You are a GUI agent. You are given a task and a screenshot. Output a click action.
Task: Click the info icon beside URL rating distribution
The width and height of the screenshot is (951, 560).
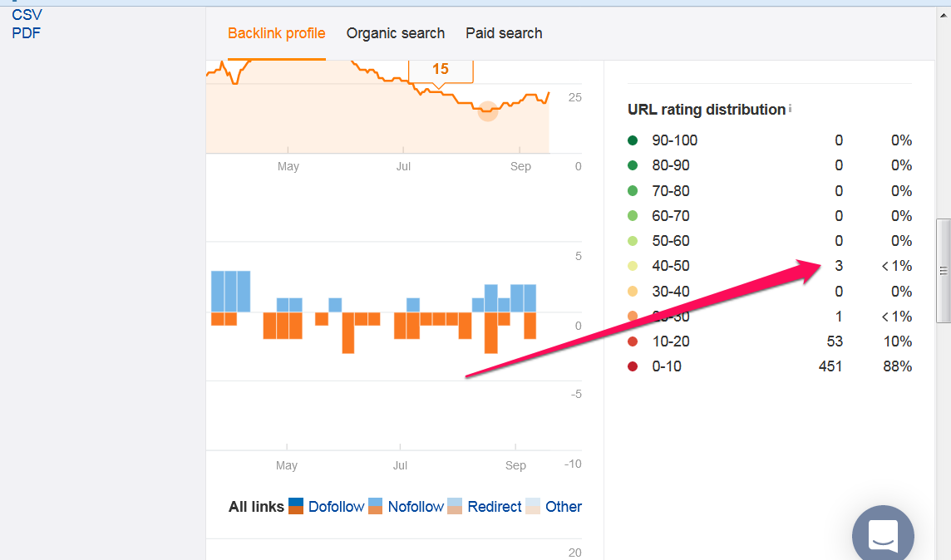tap(790, 109)
